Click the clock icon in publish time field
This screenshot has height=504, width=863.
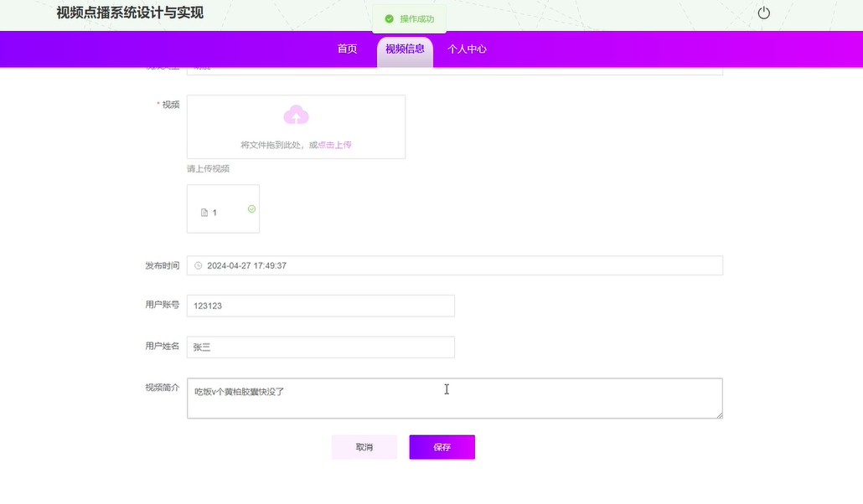point(198,265)
